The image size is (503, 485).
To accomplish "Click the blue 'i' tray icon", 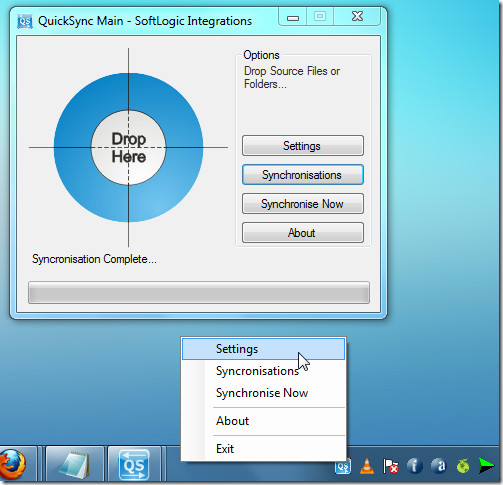I will (414, 466).
